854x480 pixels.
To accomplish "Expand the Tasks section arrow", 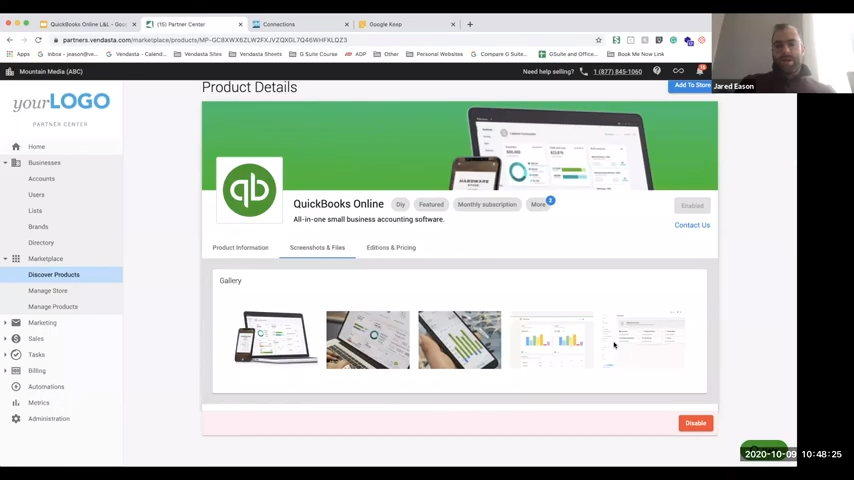I will click(x=5, y=355).
